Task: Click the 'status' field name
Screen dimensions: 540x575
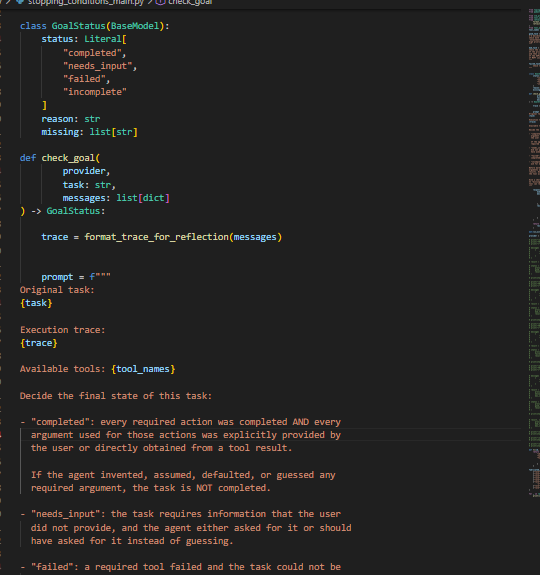Action: coord(57,39)
